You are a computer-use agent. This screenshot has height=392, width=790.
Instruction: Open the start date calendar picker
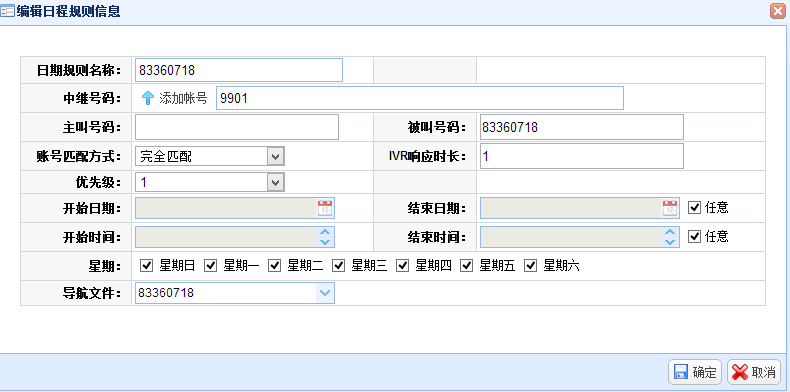coord(325,208)
